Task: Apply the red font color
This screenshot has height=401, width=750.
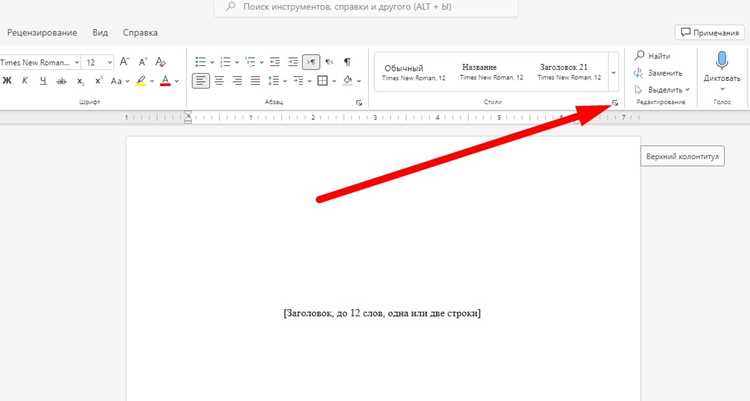Action: click(165, 81)
